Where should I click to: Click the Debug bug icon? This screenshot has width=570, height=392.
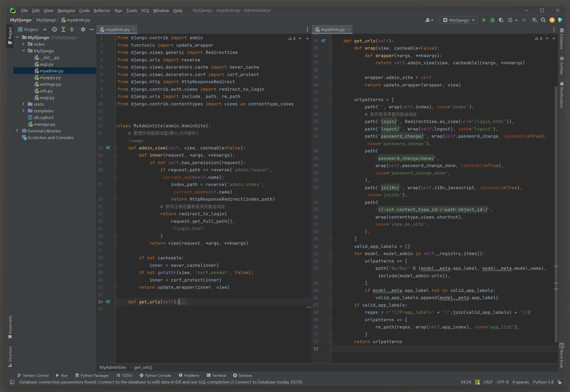click(493, 20)
